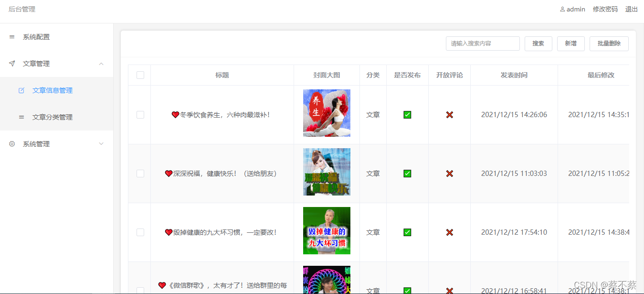
Task: Open the 深深祝福 cover thumbnail
Action: point(327,172)
